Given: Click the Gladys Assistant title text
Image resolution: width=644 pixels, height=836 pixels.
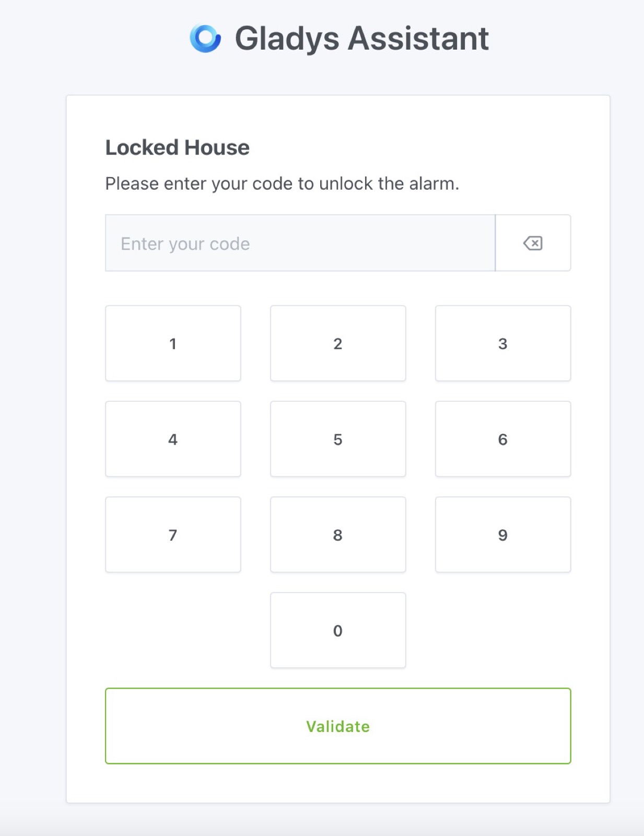Looking at the screenshot, I should point(361,38).
